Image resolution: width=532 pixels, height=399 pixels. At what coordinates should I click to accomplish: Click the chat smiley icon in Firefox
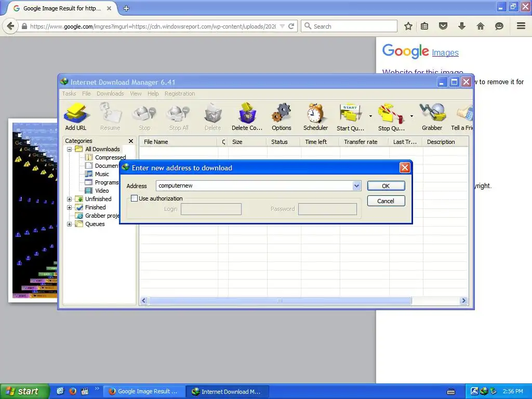[x=499, y=26]
